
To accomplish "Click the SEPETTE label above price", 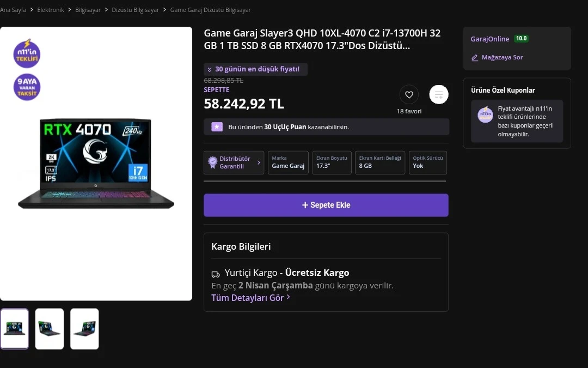I will pos(216,90).
